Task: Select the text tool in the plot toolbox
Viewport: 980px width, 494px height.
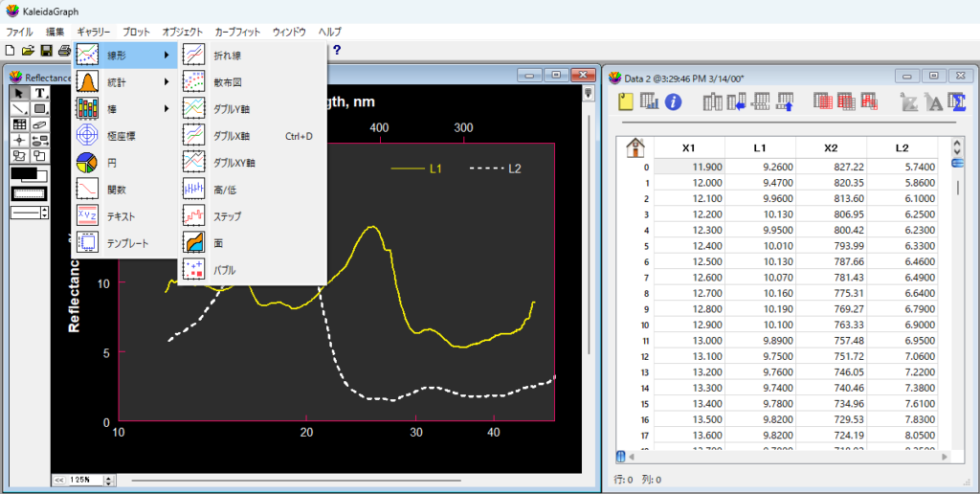Action: [39, 93]
